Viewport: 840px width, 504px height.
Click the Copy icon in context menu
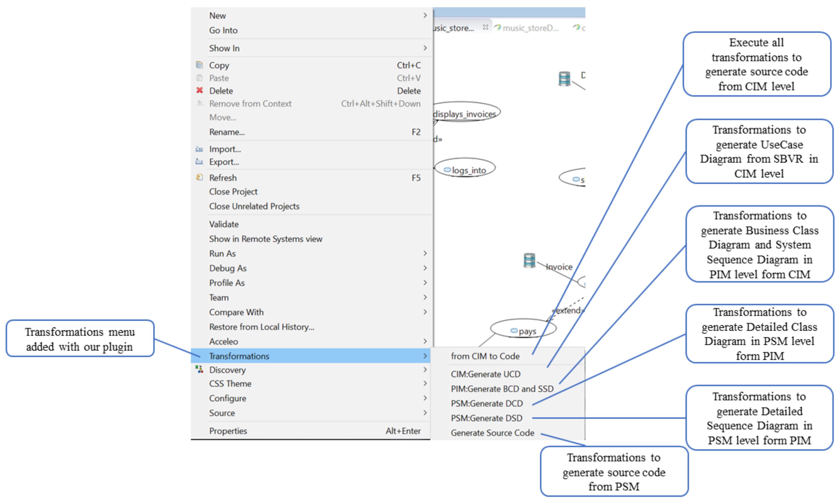pyautogui.click(x=199, y=65)
